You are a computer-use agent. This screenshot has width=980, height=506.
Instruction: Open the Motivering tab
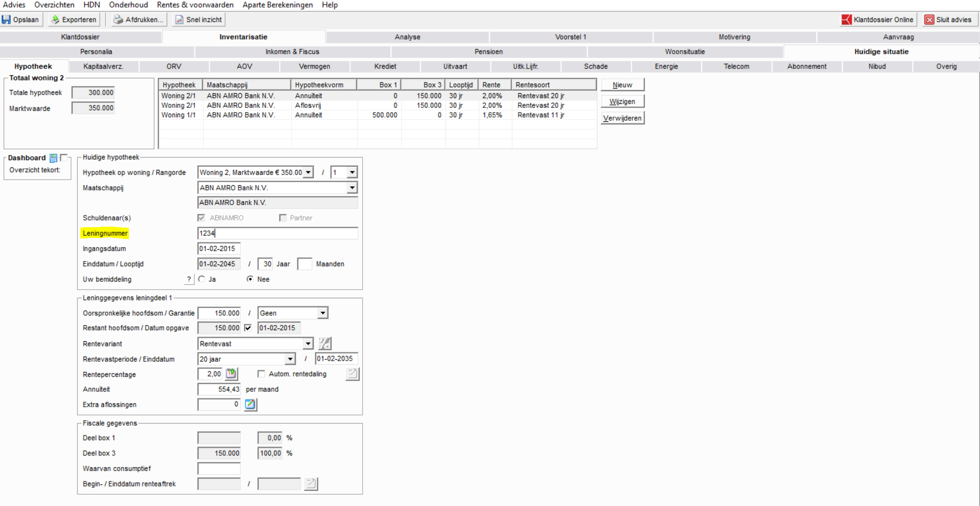(x=734, y=37)
